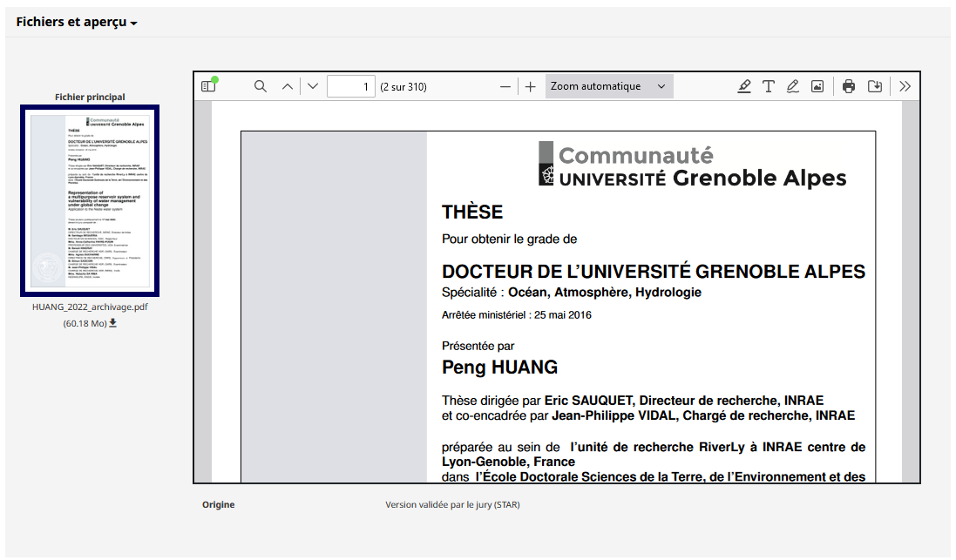Select the highlight annotation tool

[744, 86]
